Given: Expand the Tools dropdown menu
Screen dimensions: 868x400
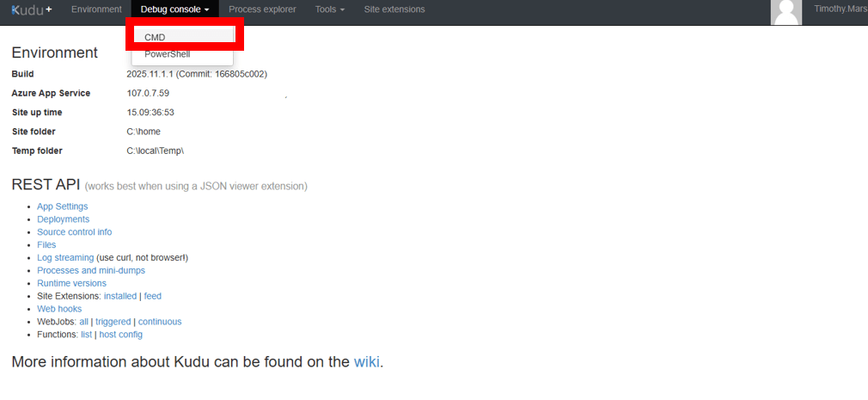Looking at the screenshot, I should (330, 9).
